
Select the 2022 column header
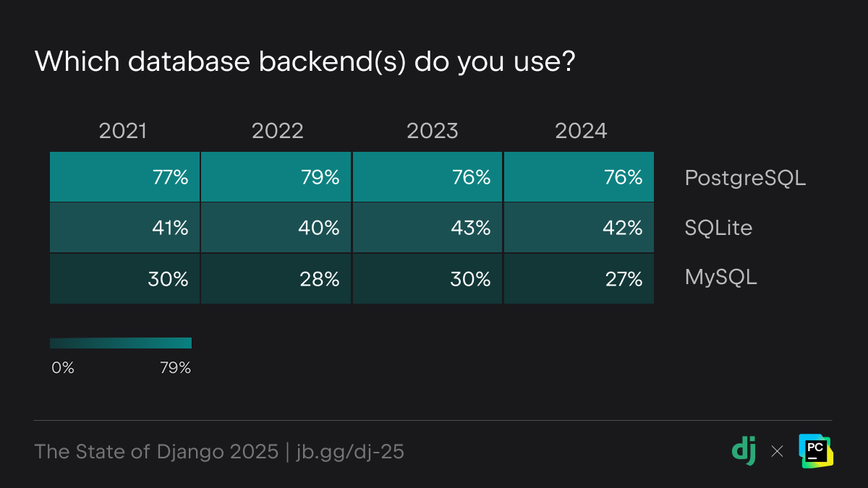click(278, 131)
